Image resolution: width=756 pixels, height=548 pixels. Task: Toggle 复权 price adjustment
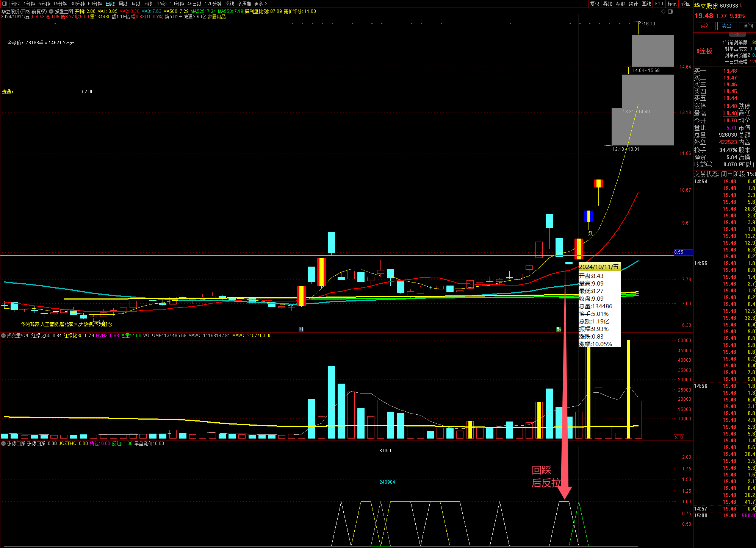click(x=595, y=4)
